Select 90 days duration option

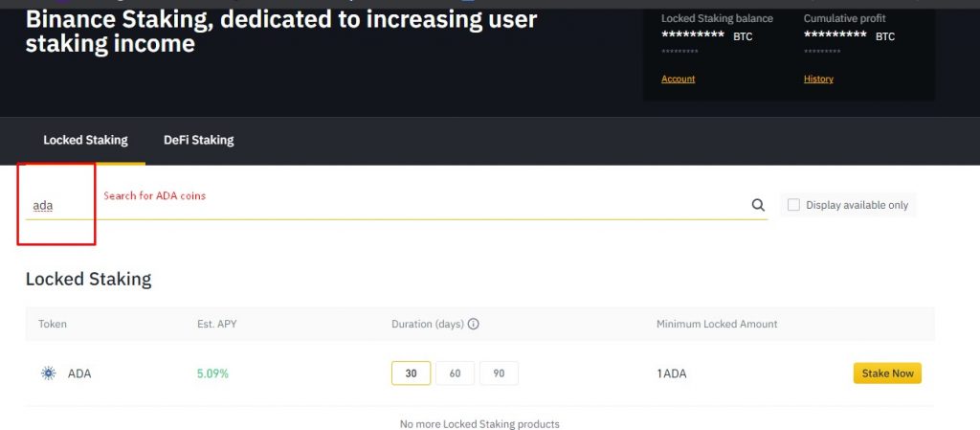pos(499,373)
